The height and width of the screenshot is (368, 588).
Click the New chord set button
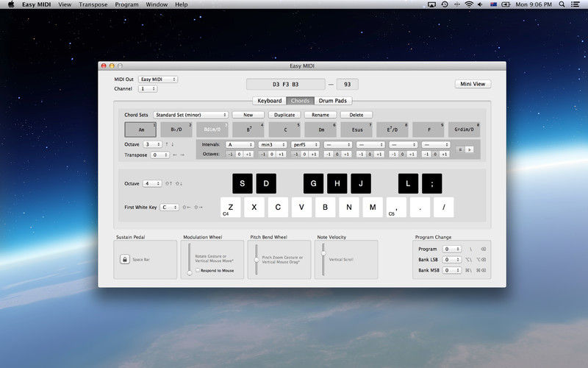click(x=248, y=115)
